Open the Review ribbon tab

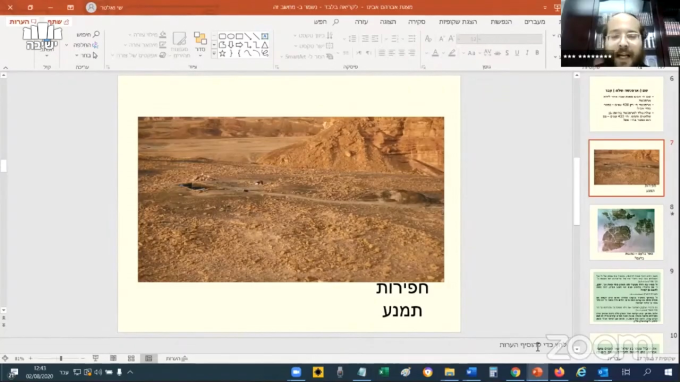[417, 22]
